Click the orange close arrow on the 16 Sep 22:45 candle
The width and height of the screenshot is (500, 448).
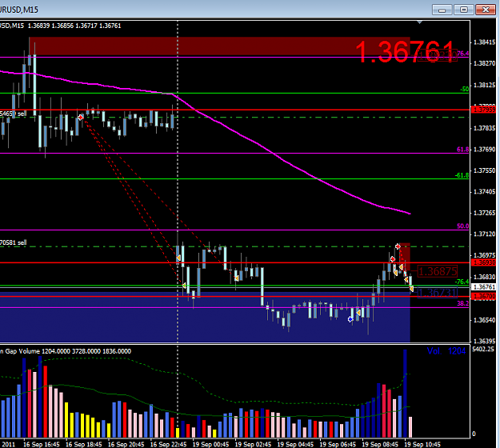point(178,258)
